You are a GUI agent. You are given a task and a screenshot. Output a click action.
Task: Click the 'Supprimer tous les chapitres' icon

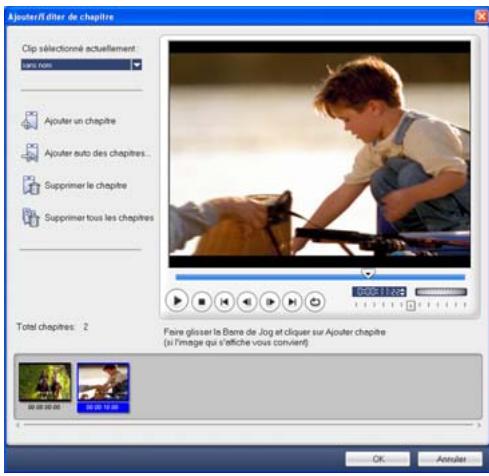31,217
